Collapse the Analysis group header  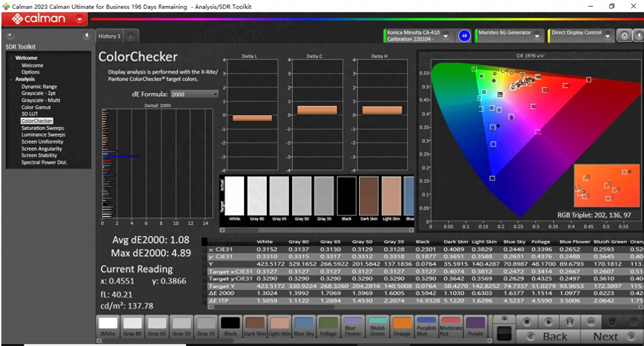[25, 79]
